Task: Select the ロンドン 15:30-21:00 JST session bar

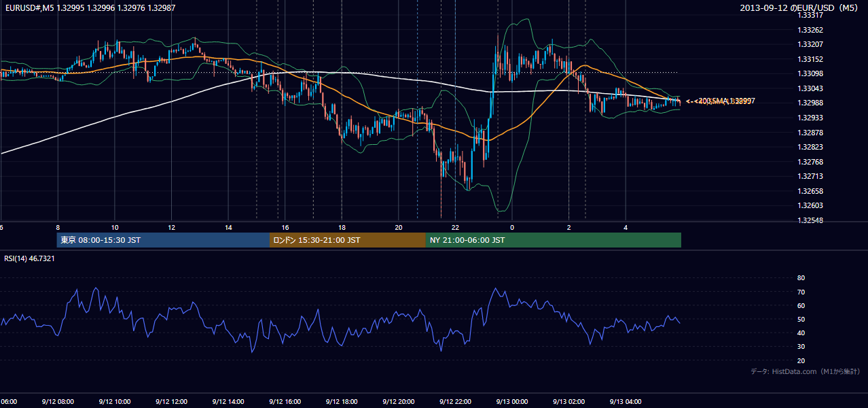Action: tap(347, 240)
